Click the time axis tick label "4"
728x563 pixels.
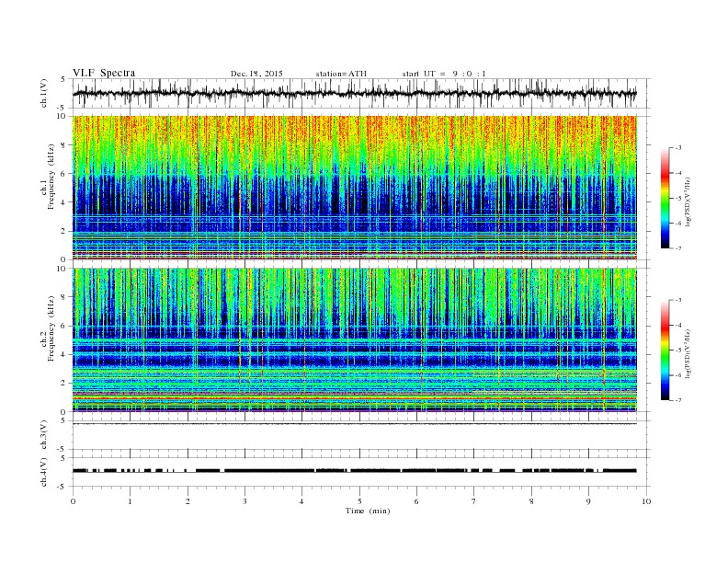pyautogui.click(x=301, y=501)
